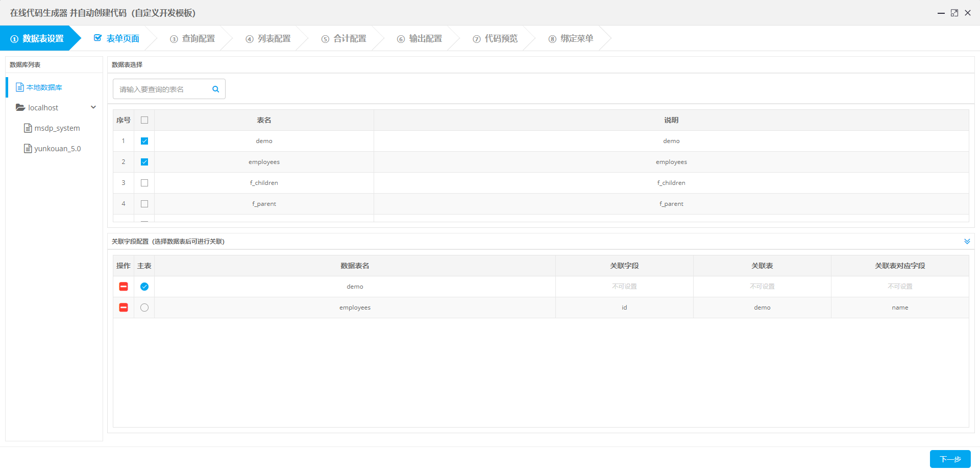
Task: Set employees as the main table
Action: pyautogui.click(x=144, y=308)
